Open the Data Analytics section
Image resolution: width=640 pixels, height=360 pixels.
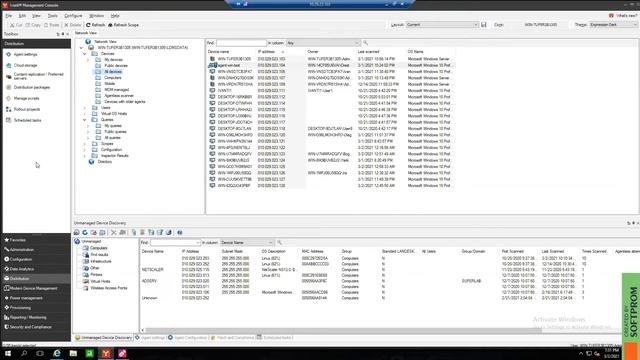[36, 269]
